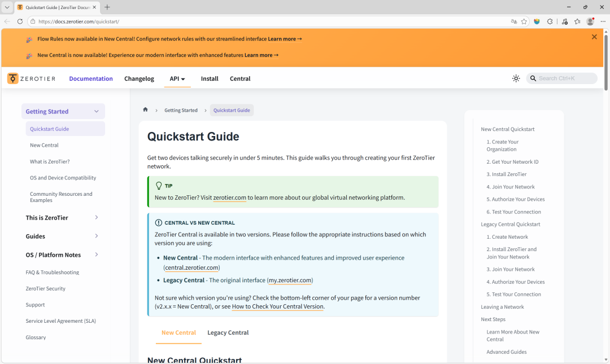Click the home breadcrumb icon
Image resolution: width=610 pixels, height=364 pixels.
146,109
